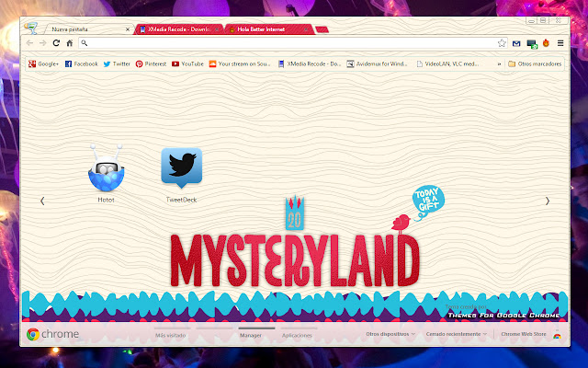Open the Chrome hamburger menu
The image size is (588, 368).
click(560, 43)
